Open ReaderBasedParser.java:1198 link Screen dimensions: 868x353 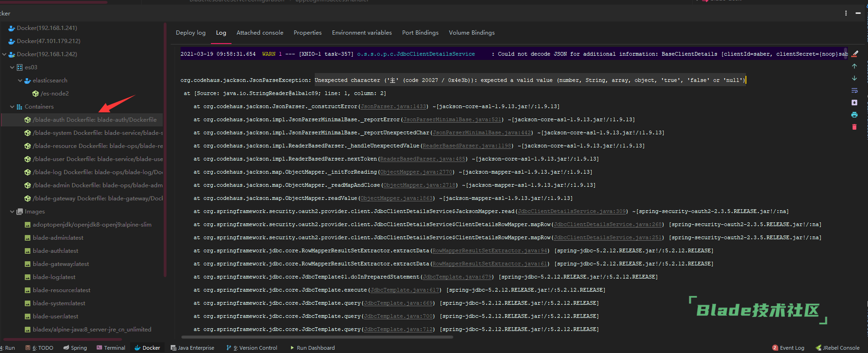tap(467, 146)
